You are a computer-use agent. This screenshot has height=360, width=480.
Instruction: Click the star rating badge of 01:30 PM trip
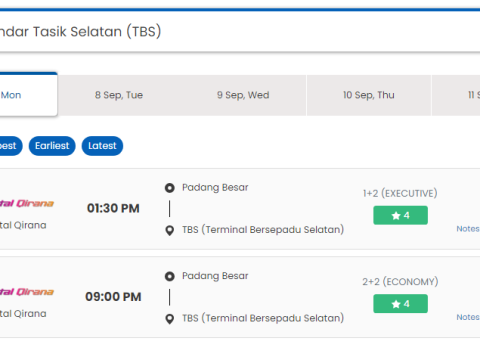click(400, 215)
